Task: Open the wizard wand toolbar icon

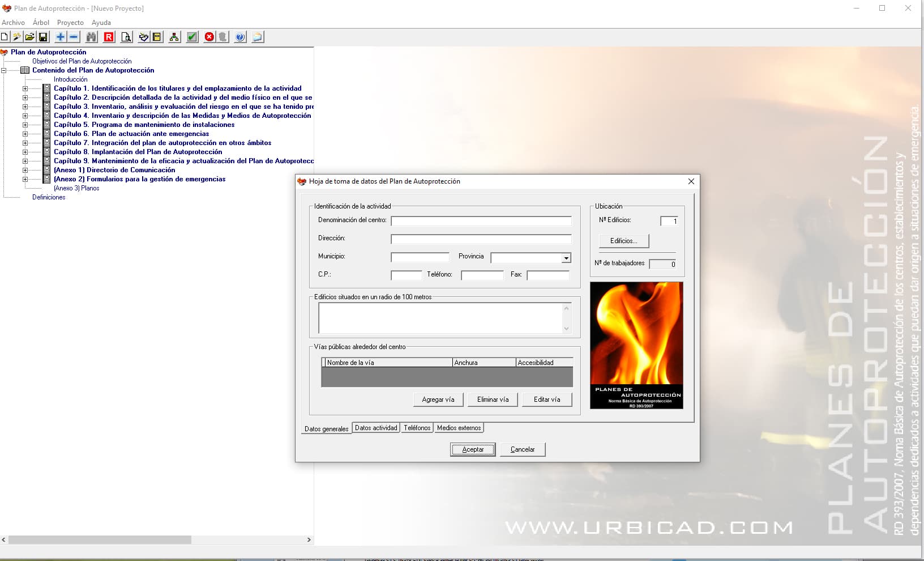Action: pos(17,37)
